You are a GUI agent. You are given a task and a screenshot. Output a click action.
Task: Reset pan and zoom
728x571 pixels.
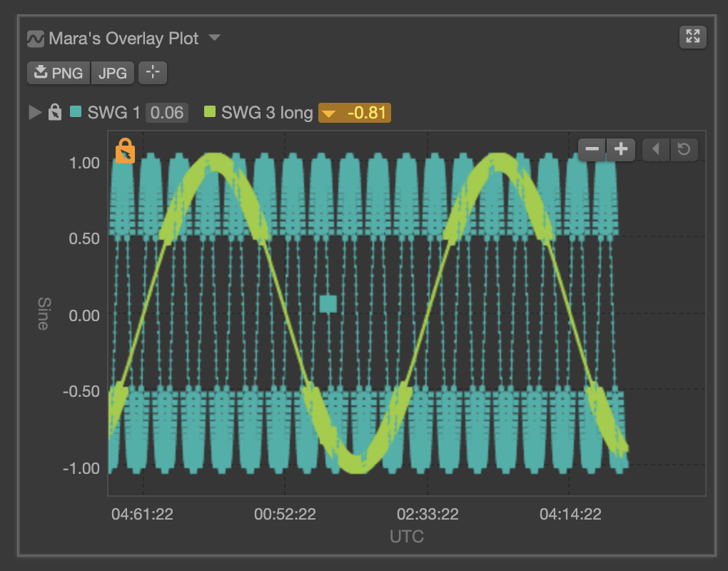click(684, 149)
